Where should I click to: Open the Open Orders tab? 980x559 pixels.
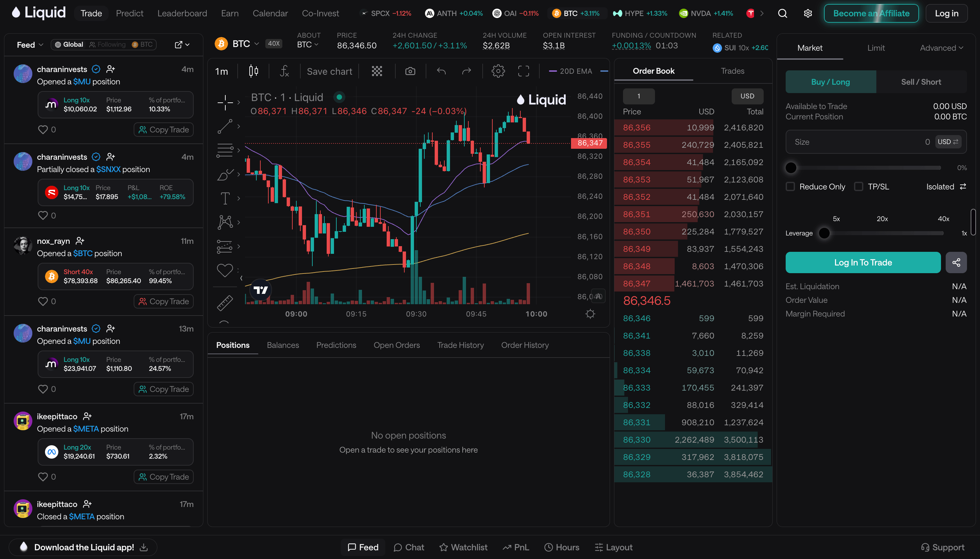point(396,345)
